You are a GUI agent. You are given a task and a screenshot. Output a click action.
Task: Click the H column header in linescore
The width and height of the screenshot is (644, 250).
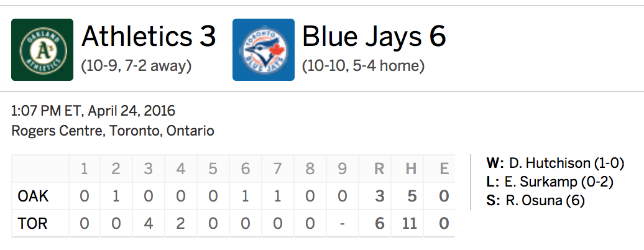[412, 169]
